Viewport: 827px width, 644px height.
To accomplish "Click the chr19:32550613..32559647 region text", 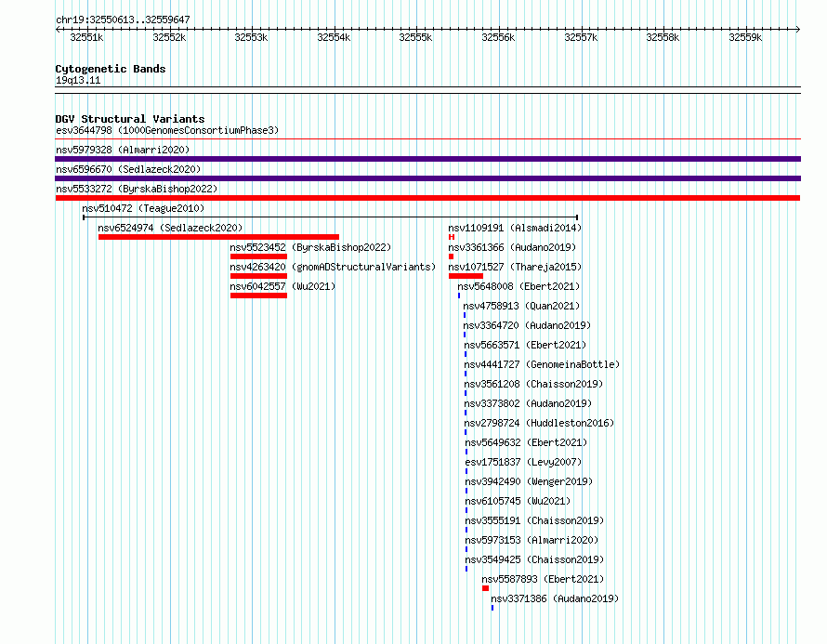I will (123, 20).
